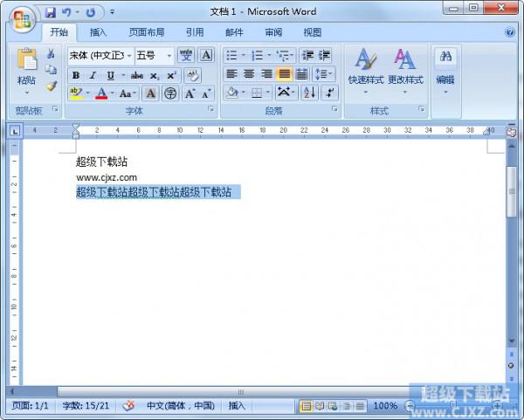Screen dimensions: 524x420
Task: Shrink the font size
Action: [x=206, y=94]
